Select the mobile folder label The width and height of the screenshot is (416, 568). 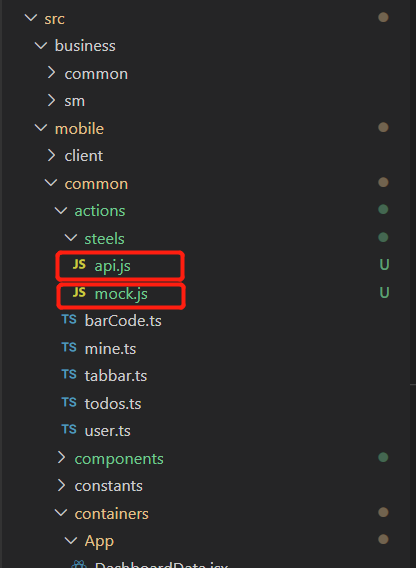[79, 129]
